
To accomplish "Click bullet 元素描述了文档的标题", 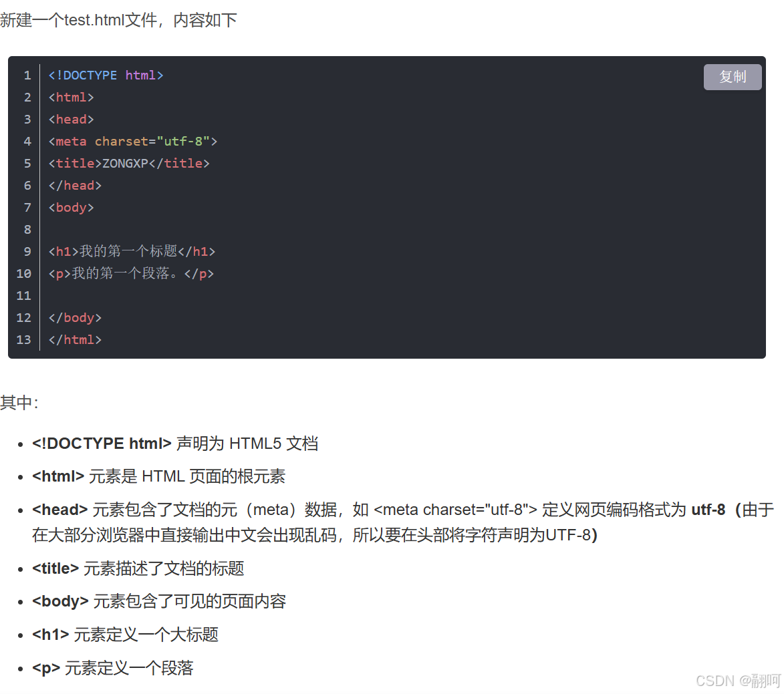I will tap(138, 568).
